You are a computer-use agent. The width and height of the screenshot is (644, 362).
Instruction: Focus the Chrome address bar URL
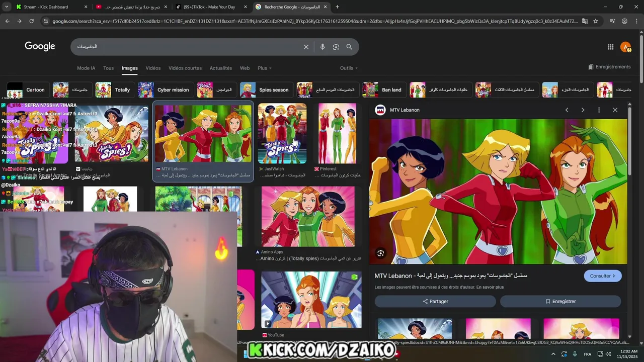pos(315,21)
